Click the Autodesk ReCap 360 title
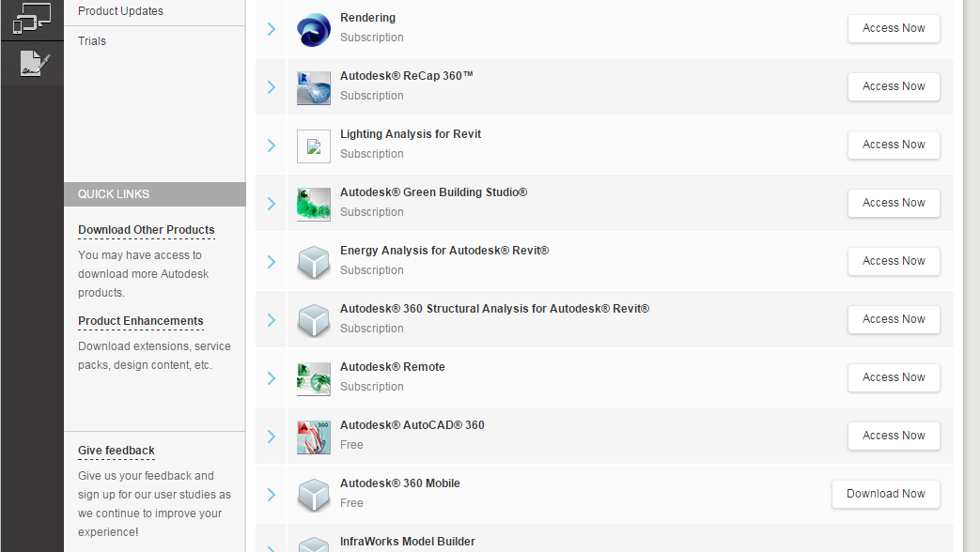The width and height of the screenshot is (980, 552). pyautogui.click(x=406, y=75)
